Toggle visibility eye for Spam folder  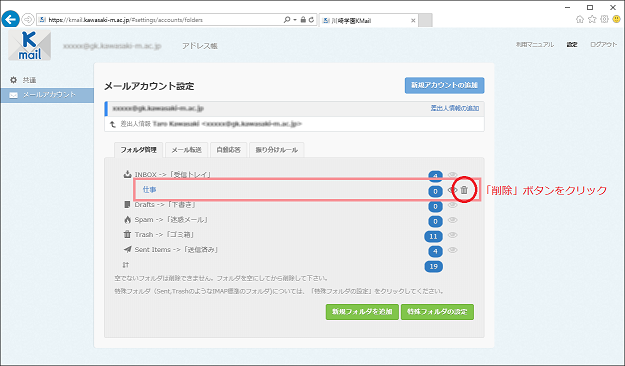(452, 220)
